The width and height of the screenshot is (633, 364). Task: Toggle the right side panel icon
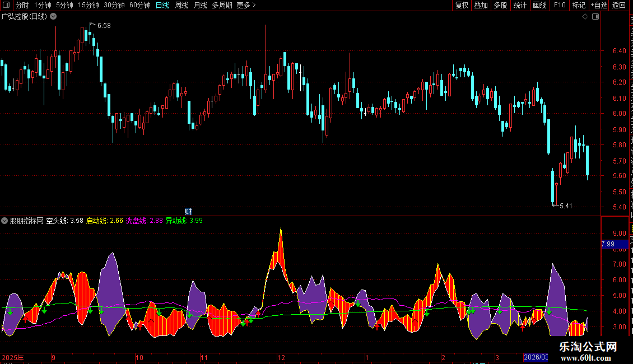[x=595, y=17]
